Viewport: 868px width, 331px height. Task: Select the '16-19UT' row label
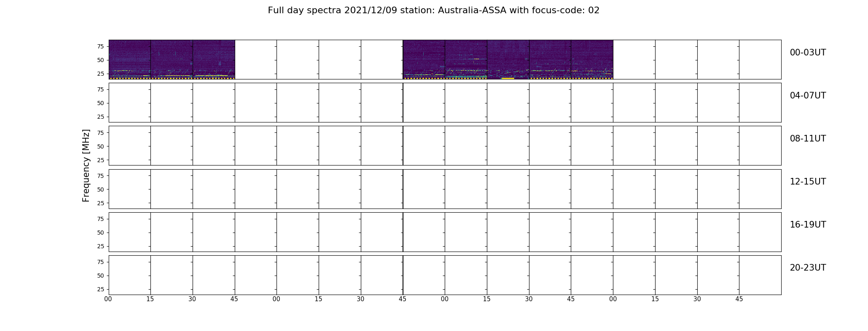tap(808, 225)
